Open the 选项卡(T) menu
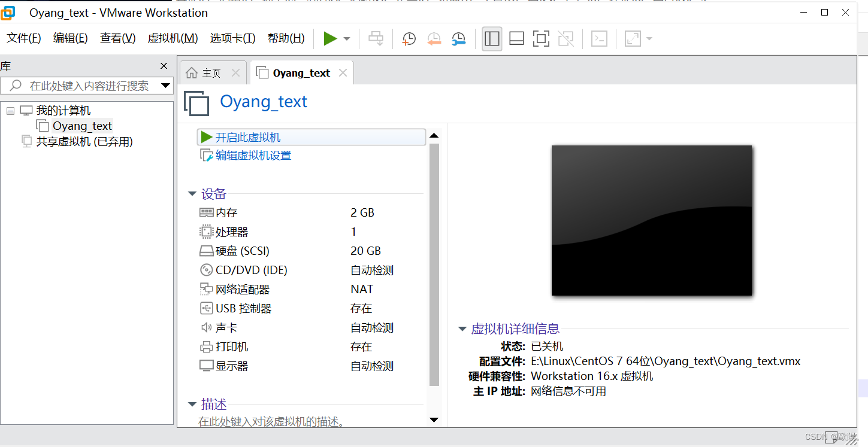The image size is (868, 447). (x=233, y=38)
